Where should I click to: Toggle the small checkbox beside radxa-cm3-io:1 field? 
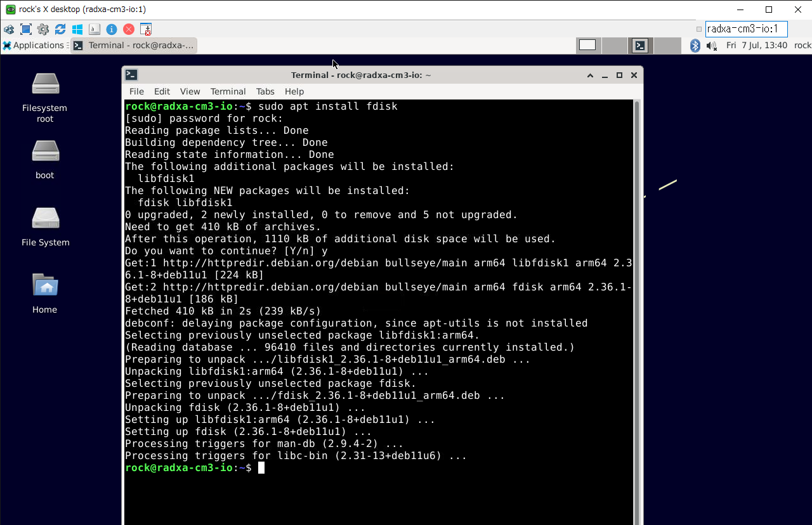699,29
